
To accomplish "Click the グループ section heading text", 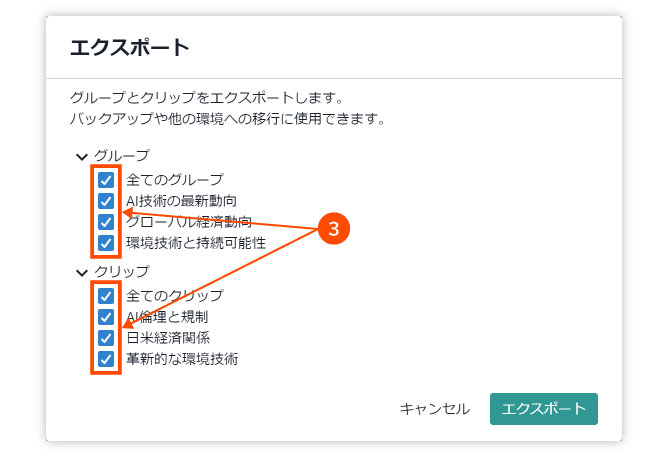I will click(121, 155).
